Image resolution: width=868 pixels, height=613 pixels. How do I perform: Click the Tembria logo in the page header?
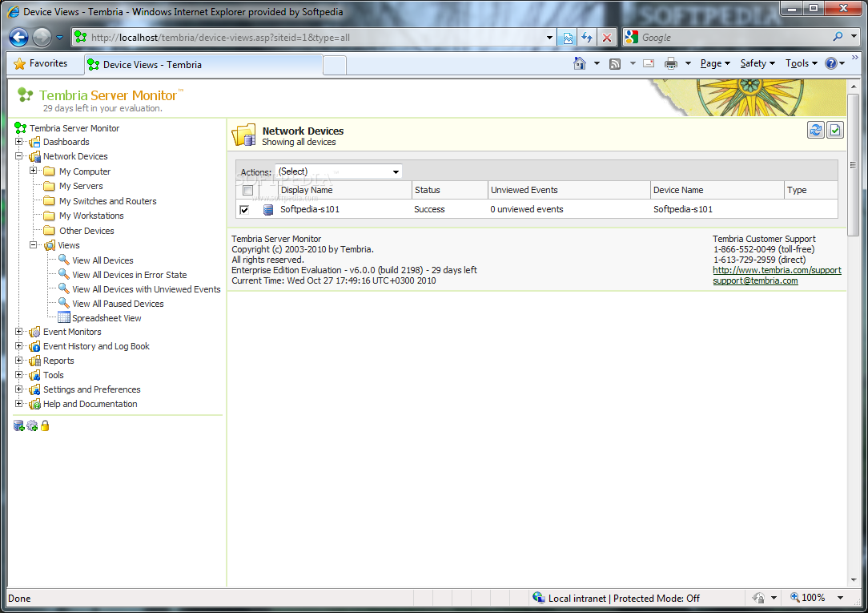point(25,95)
